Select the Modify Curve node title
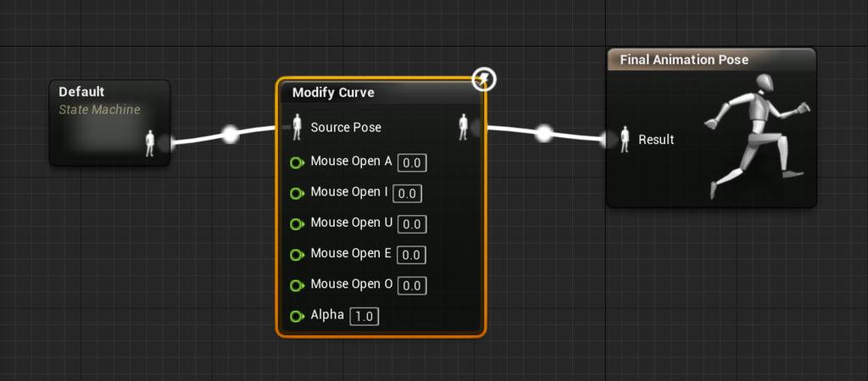The width and height of the screenshot is (868, 381). [333, 92]
